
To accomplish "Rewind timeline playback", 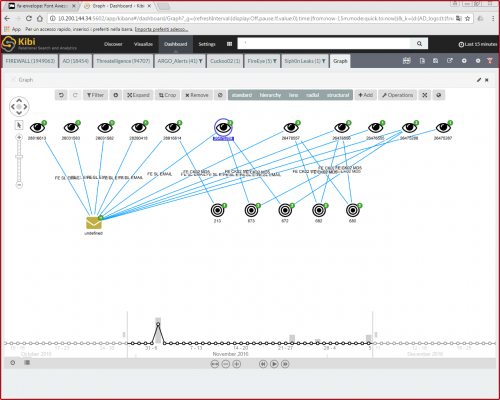I will pyautogui.click(x=263, y=364).
